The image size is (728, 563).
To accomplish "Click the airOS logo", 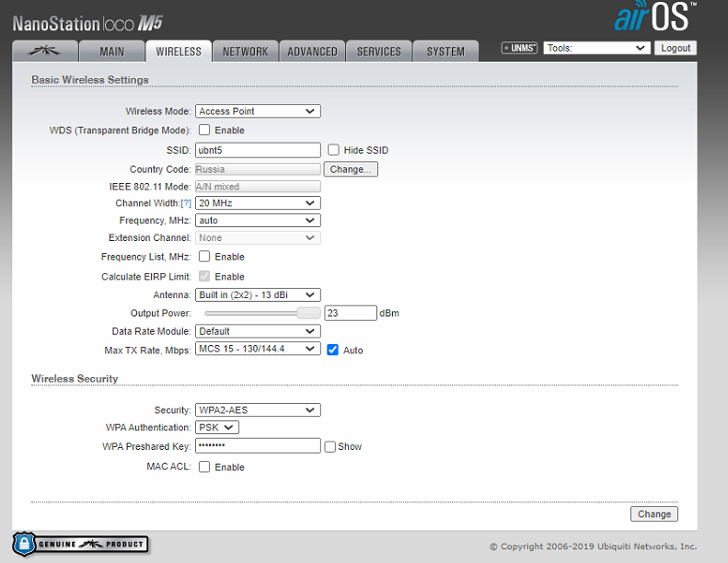I will tap(654, 17).
